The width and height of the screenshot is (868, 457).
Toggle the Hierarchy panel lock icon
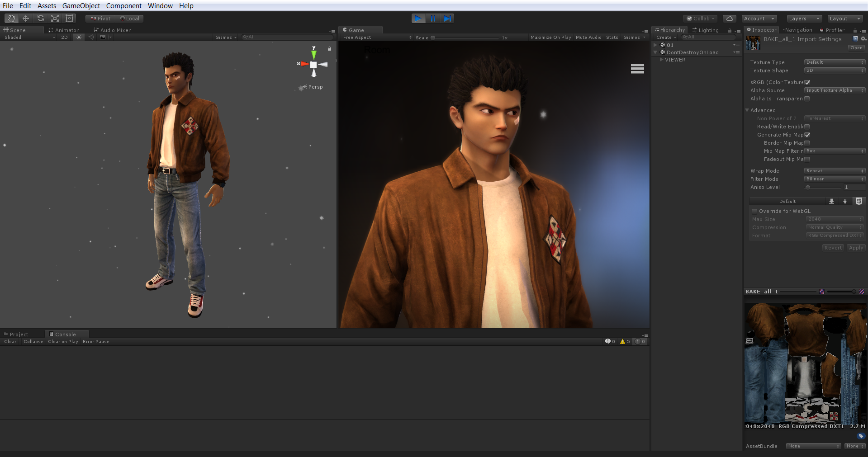[x=730, y=31]
